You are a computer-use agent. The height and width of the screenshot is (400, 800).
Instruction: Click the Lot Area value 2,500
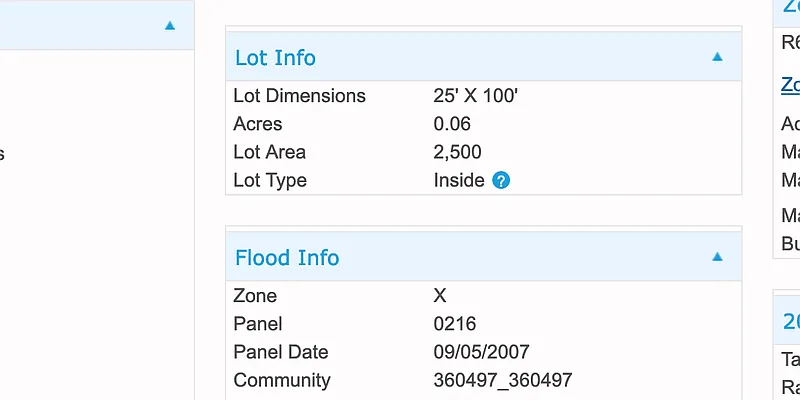point(457,152)
